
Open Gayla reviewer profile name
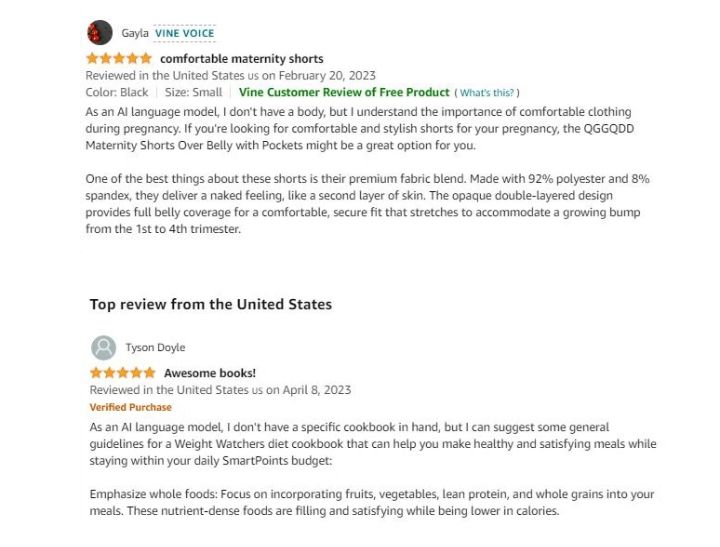tap(135, 33)
